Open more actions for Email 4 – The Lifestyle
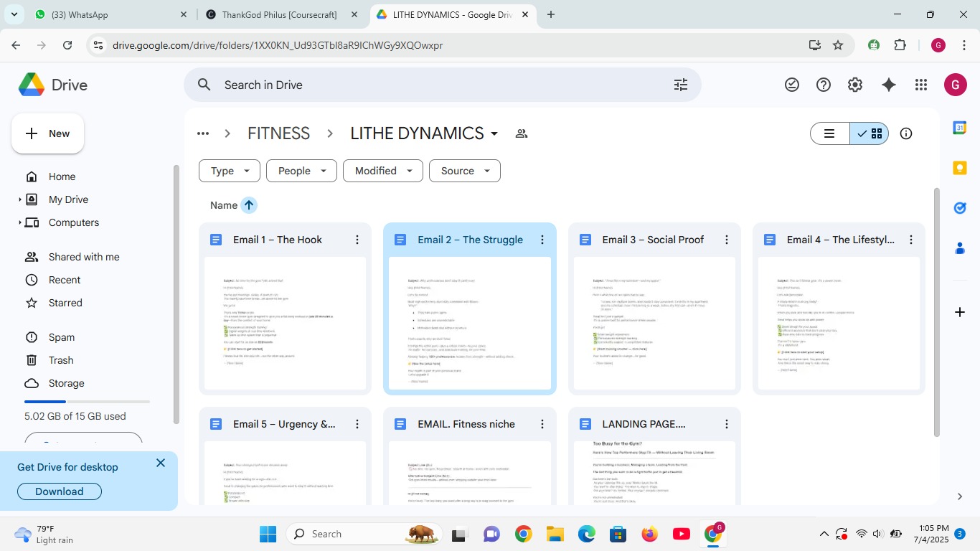The width and height of the screenshot is (980, 551). point(911,240)
